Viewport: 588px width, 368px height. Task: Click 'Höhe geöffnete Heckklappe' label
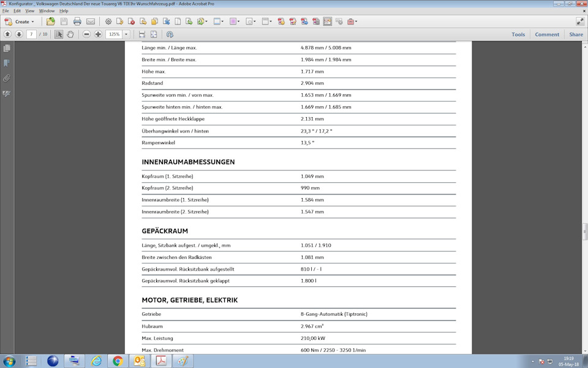click(173, 118)
